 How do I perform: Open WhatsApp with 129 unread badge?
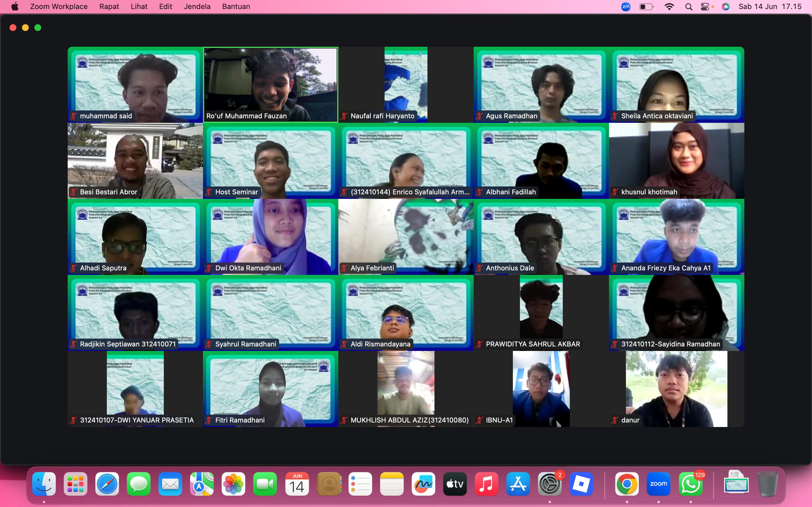click(x=690, y=484)
